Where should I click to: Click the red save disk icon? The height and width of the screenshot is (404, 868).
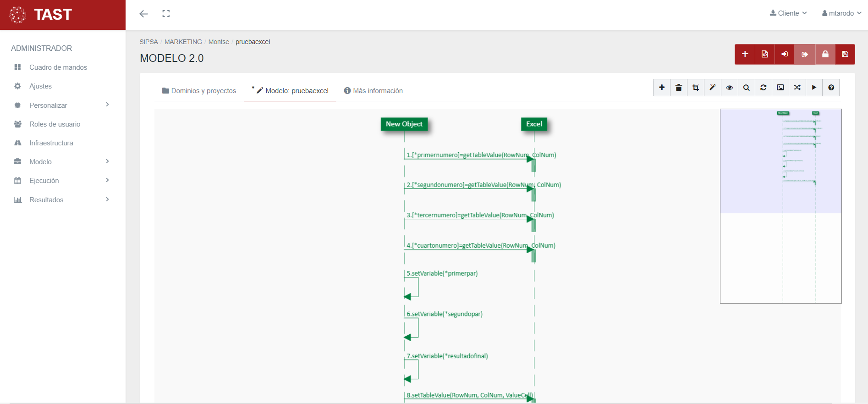pyautogui.click(x=845, y=54)
